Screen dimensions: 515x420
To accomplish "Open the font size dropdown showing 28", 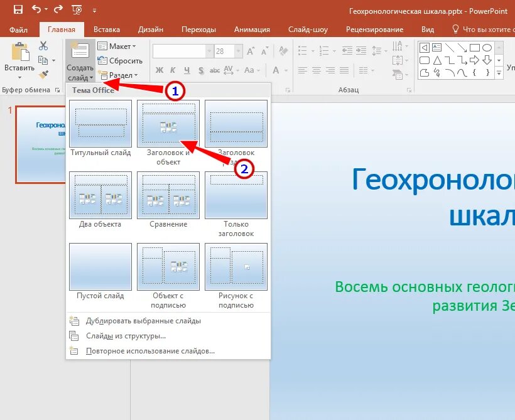I will click(239, 51).
